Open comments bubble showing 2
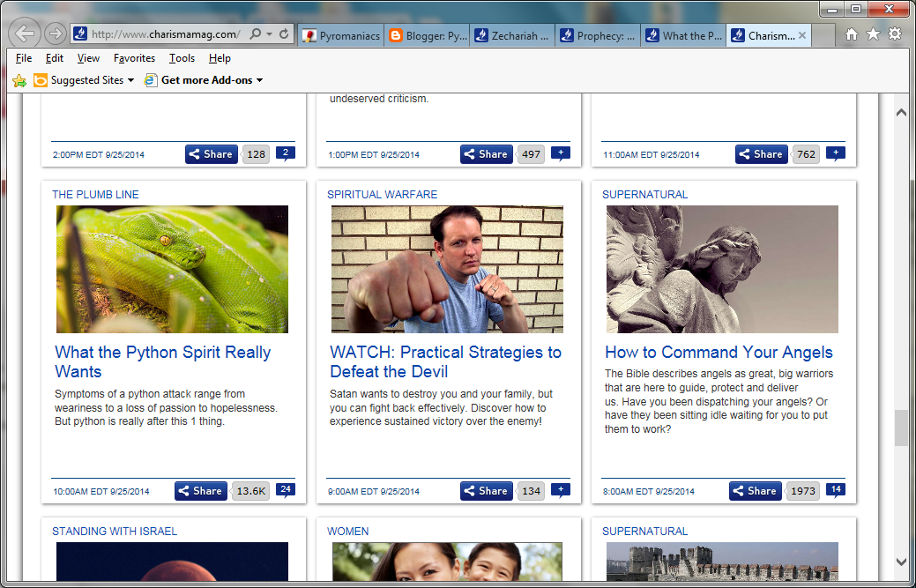This screenshot has height=588, width=916. point(286,153)
